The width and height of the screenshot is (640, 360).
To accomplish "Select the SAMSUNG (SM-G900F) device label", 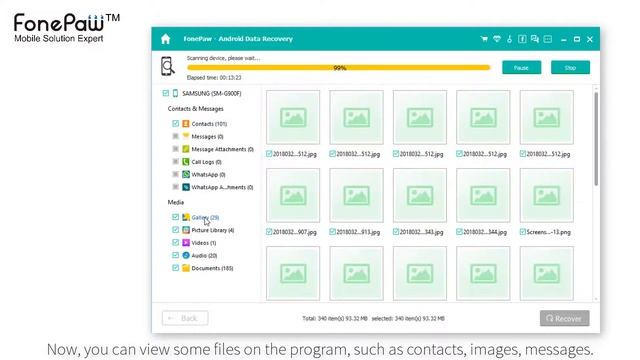I will [x=211, y=93].
